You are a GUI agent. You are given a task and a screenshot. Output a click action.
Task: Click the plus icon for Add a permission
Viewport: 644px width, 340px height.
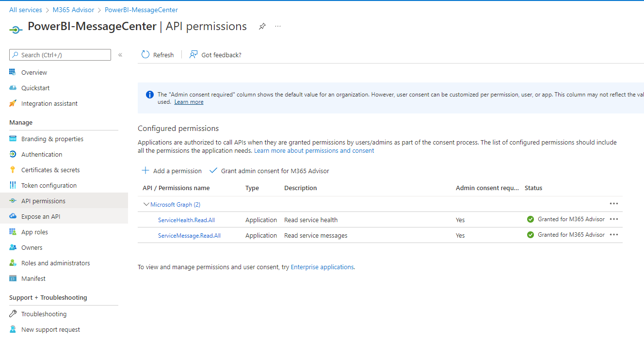[145, 171]
